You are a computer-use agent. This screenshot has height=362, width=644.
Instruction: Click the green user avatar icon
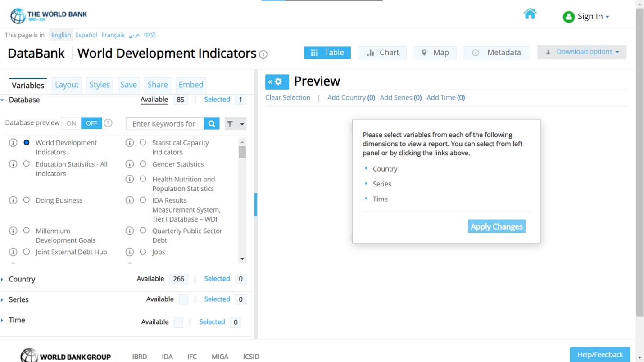[568, 17]
